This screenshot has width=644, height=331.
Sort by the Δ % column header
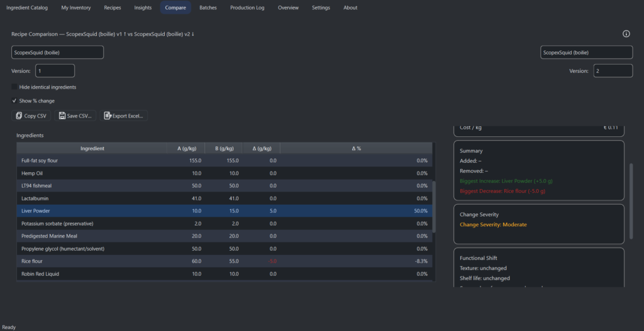coord(356,148)
